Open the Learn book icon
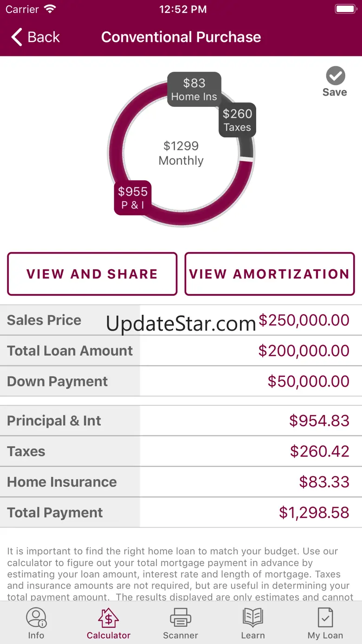The height and width of the screenshot is (644, 362). pos(253,618)
